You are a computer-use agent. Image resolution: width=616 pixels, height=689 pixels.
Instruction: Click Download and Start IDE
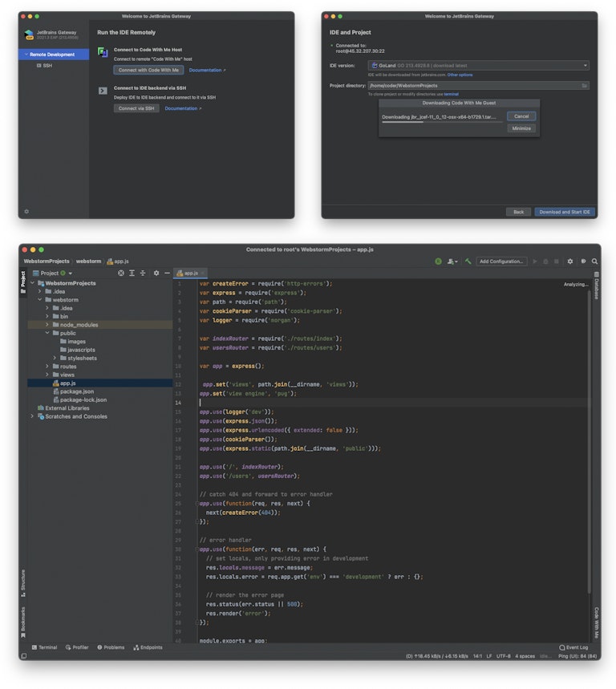pos(565,212)
